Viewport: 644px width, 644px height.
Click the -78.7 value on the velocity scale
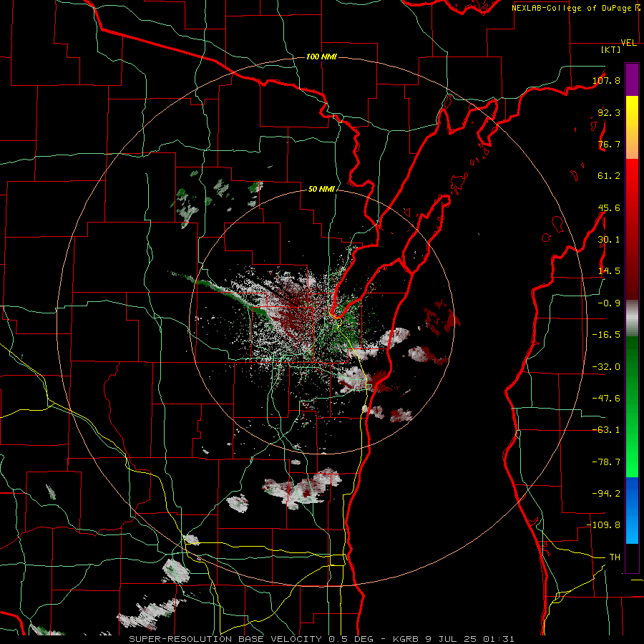click(607, 462)
